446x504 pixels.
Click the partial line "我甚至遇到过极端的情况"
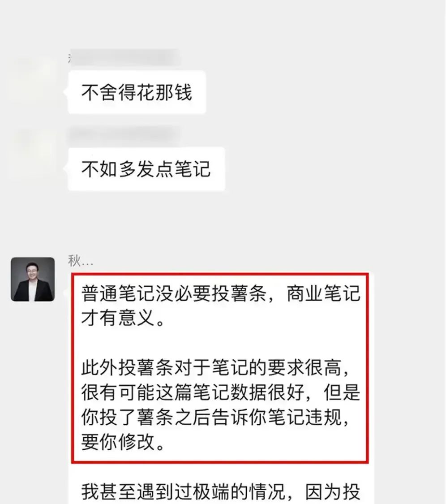pyautogui.click(x=221, y=492)
